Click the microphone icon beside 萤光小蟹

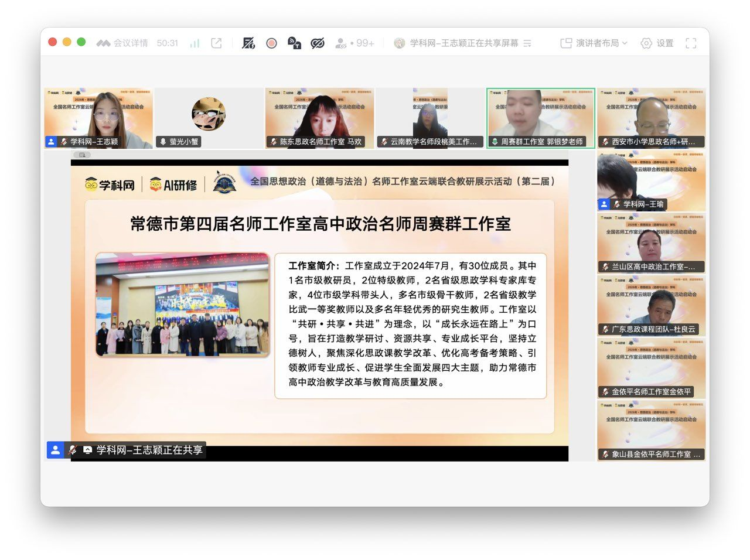(x=163, y=142)
